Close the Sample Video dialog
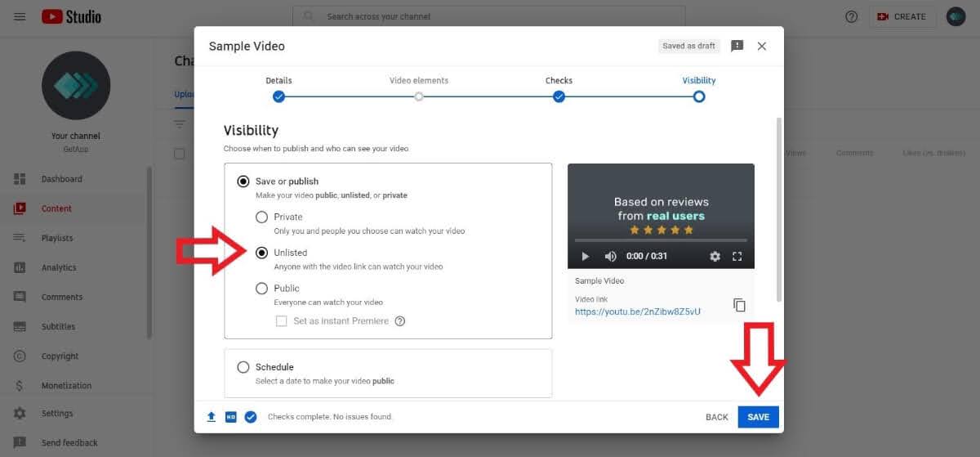This screenshot has width=980, height=457. [762, 46]
